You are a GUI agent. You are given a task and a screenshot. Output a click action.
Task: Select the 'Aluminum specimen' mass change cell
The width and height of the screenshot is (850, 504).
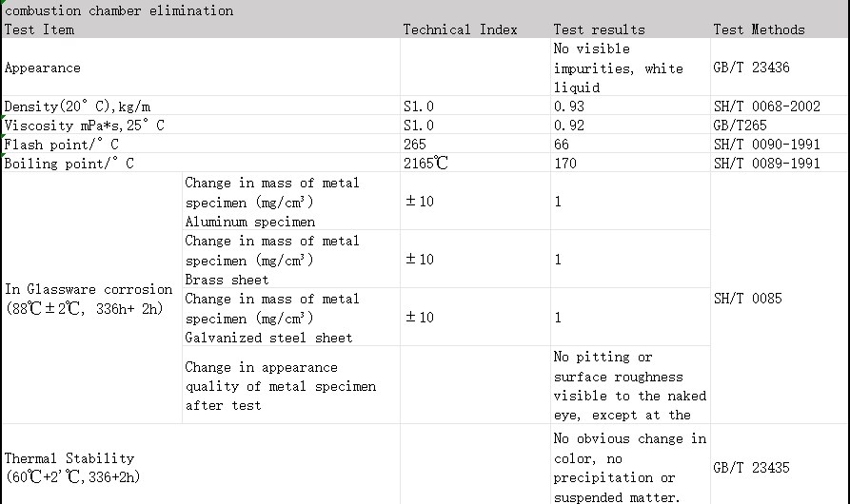pyautogui.click(x=272, y=202)
